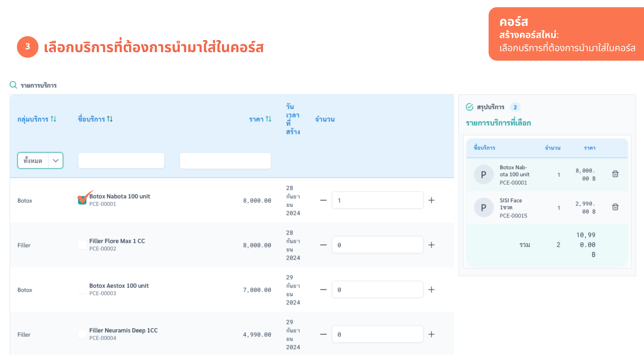Sort by the กลุ่มบริการ column arrows

(x=53, y=119)
